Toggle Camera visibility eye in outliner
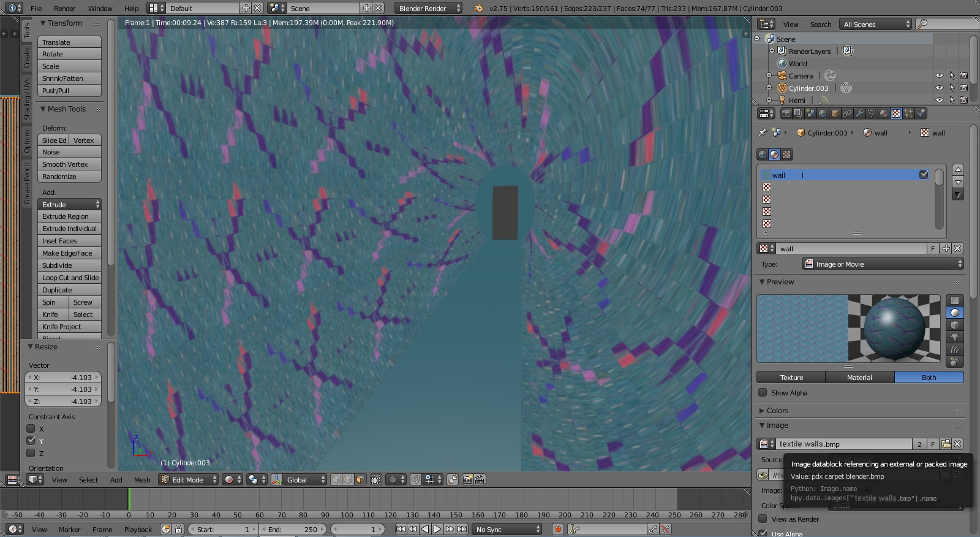This screenshot has width=980, height=537. (x=940, y=75)
